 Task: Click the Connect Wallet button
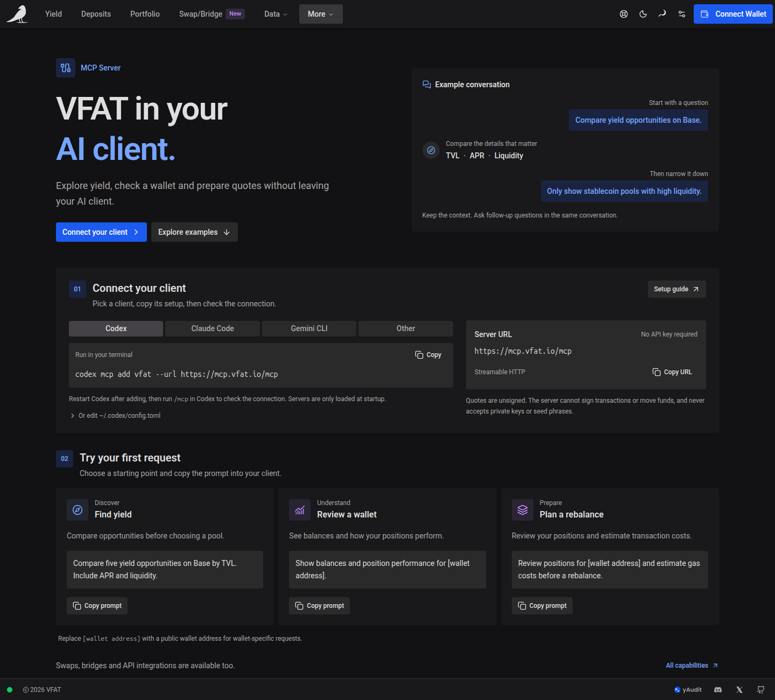tap(733, 14)
